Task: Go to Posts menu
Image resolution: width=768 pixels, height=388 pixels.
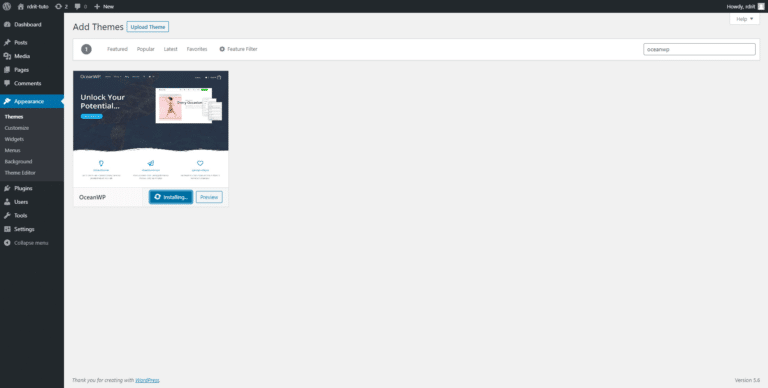Action: point(21,43)
